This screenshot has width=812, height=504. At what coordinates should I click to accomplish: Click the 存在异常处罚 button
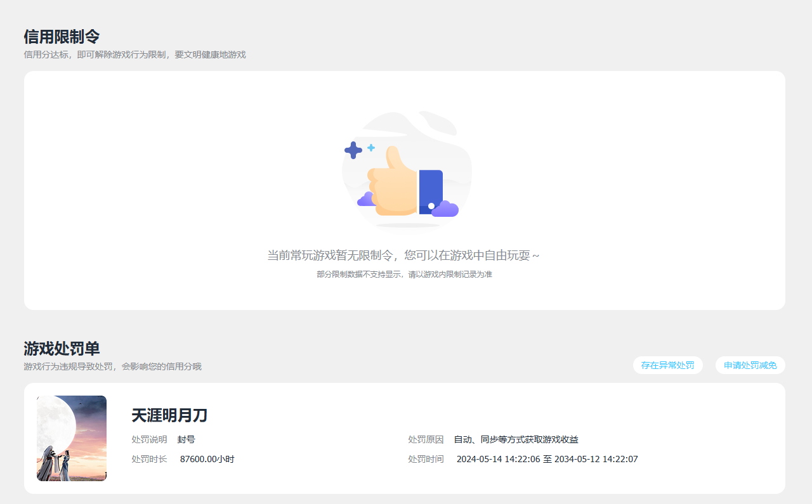[x=667, y=365]
